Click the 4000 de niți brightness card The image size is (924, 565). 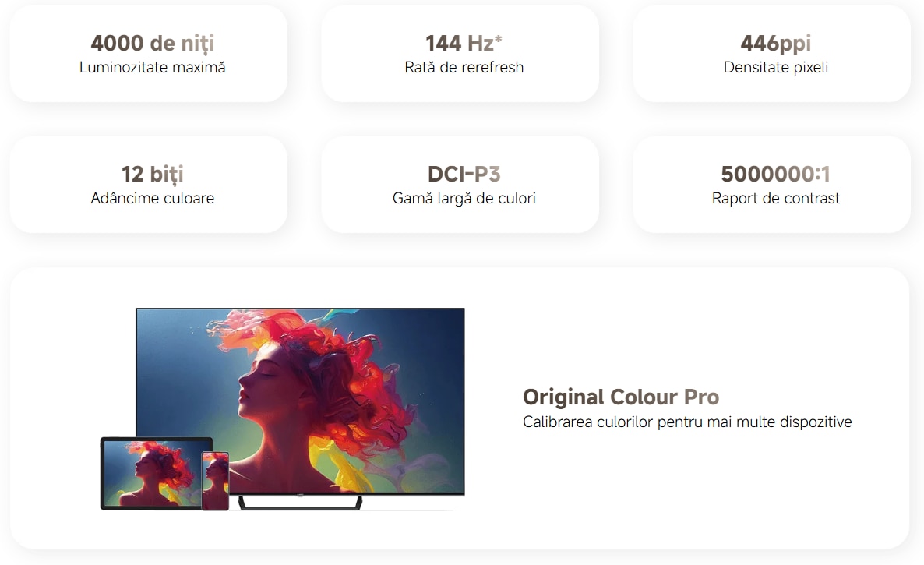point(149,54)
